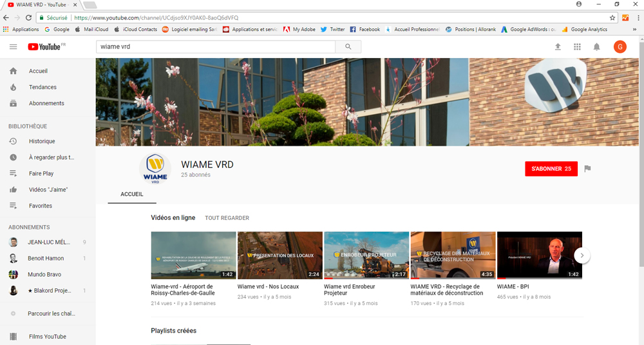The width and height of the screenshot is (644, 345).
Task: Click the extension icon beside the bookmark star
Action: click(x=625, y=17)
